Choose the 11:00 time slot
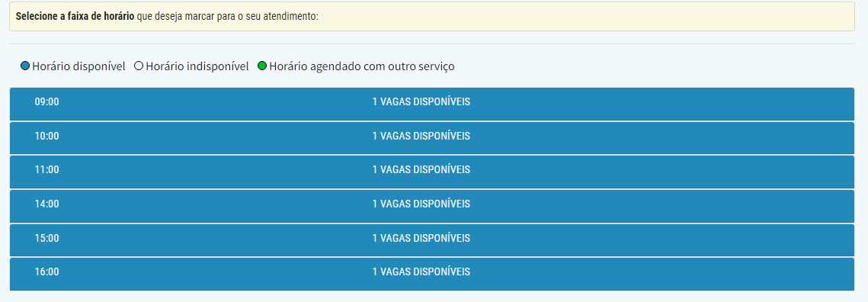 coord(432,172)
